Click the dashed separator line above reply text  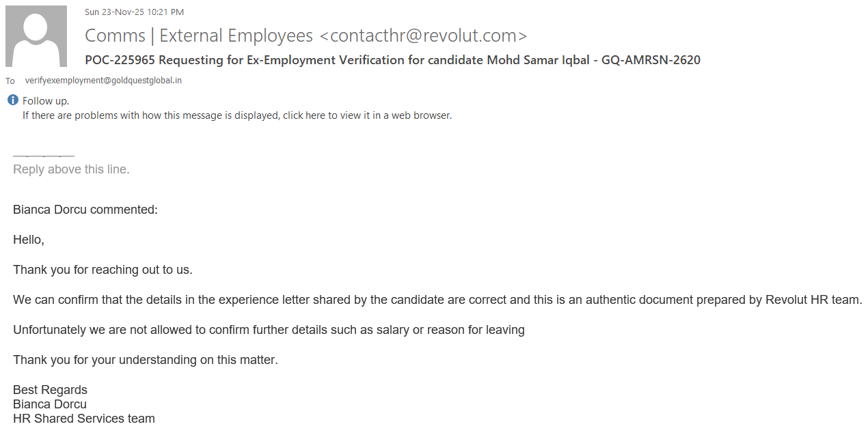[x=44, y=156]
